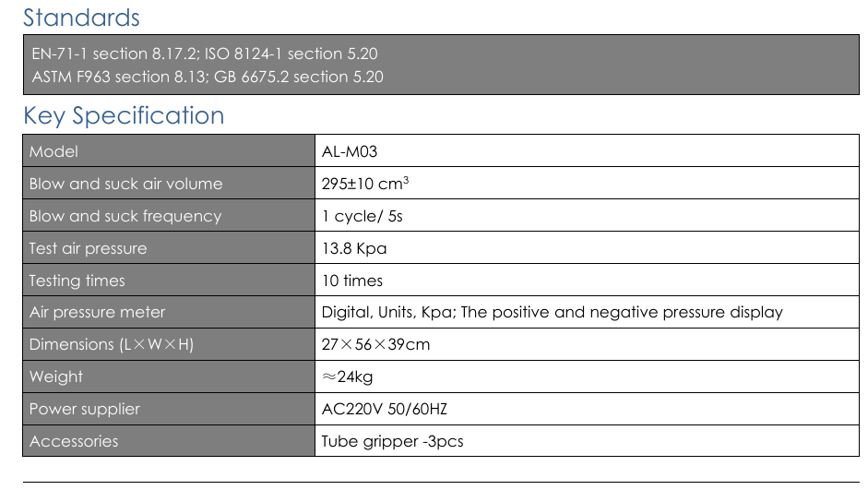Viewport: 868px width, 502px height.
Task: Select the AC220V 50/60HZ power value
Action: coord(384,409)
